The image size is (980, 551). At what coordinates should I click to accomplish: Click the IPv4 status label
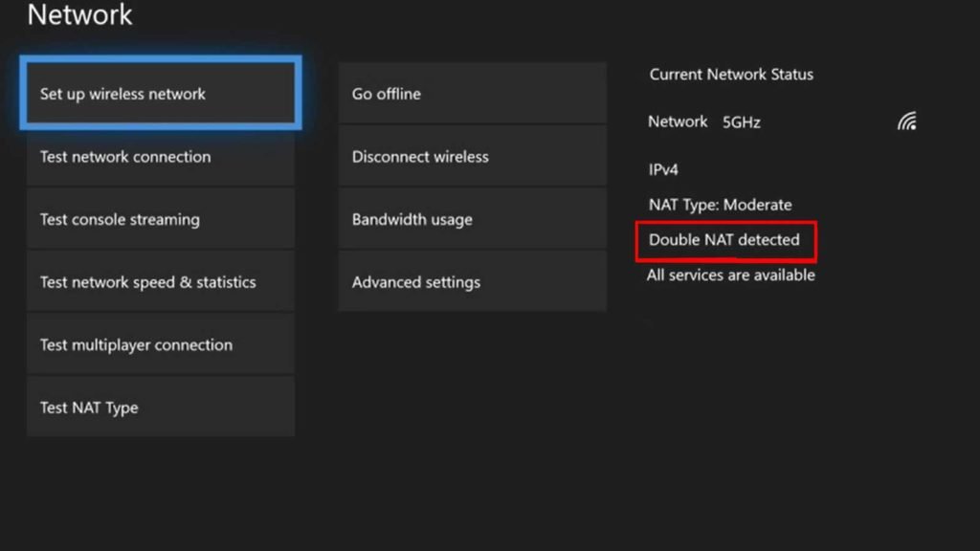[x=663, y=169]
